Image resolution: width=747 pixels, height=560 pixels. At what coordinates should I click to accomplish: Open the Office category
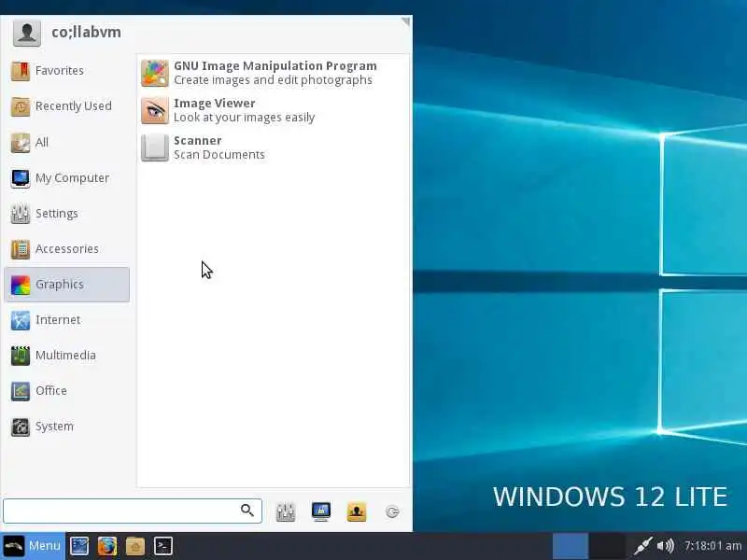[66, 391]
